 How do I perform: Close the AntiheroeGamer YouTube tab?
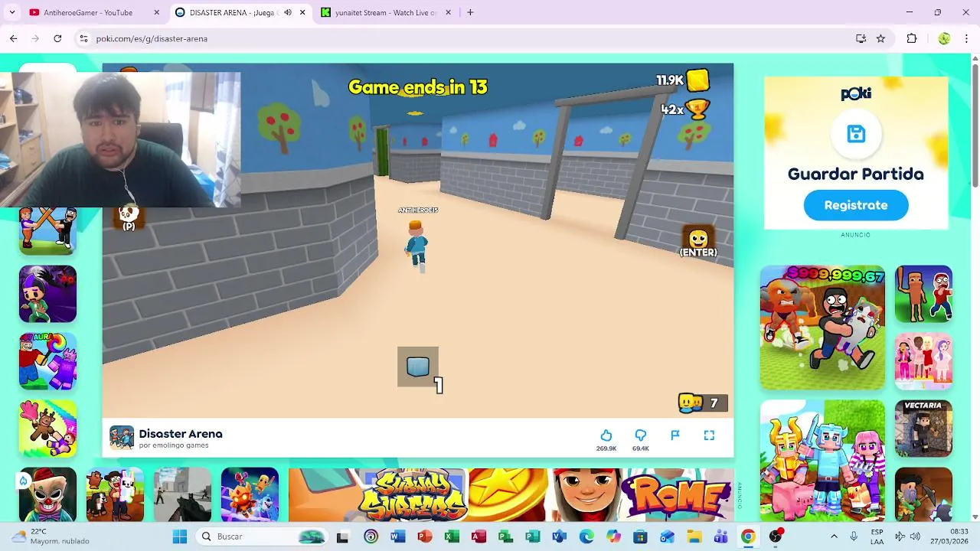156,12
